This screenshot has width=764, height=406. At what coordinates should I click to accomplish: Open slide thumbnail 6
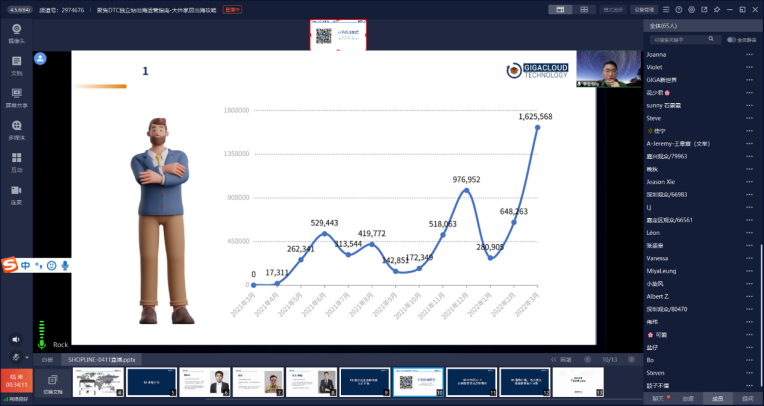(205, 382)
